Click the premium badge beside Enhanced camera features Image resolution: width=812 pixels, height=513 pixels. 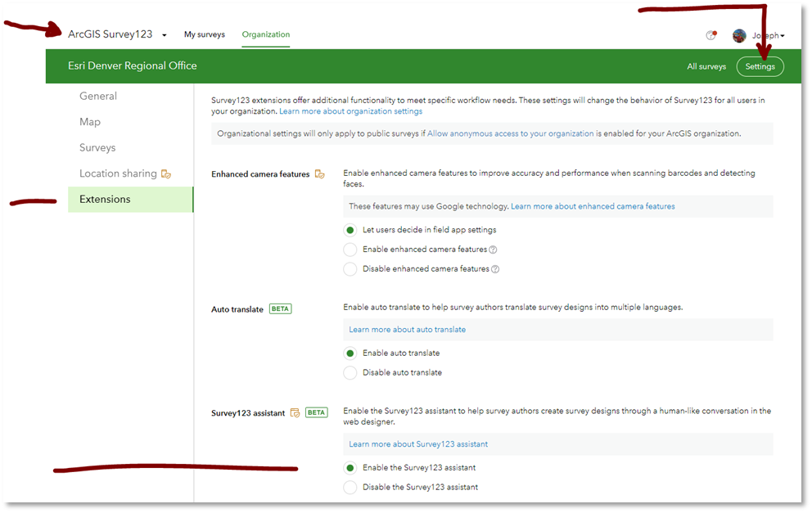[x=319, y=174]
